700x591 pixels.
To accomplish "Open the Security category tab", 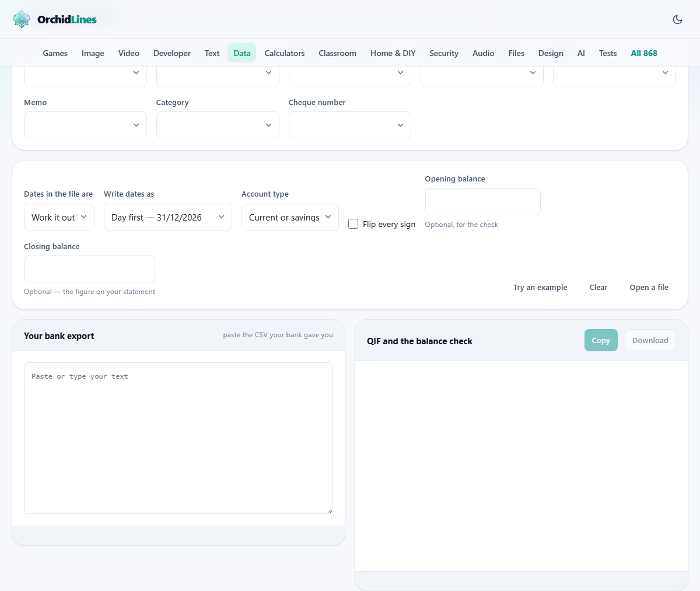I will [444, 53].
